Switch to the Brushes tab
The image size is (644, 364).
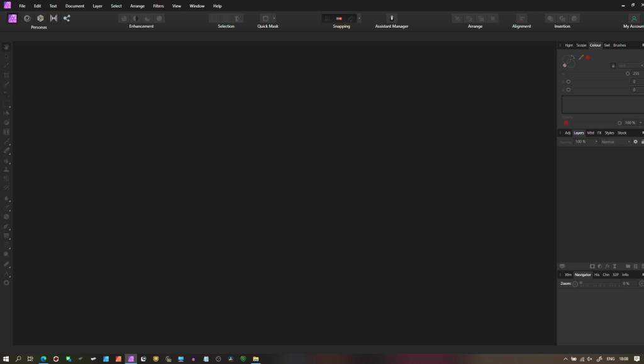click(619, 45)
